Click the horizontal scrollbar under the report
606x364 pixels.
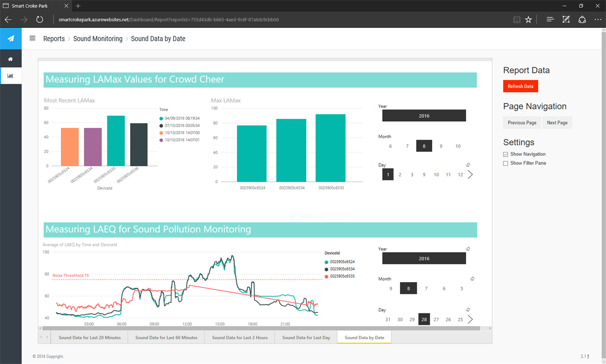(x=265, y=328)
